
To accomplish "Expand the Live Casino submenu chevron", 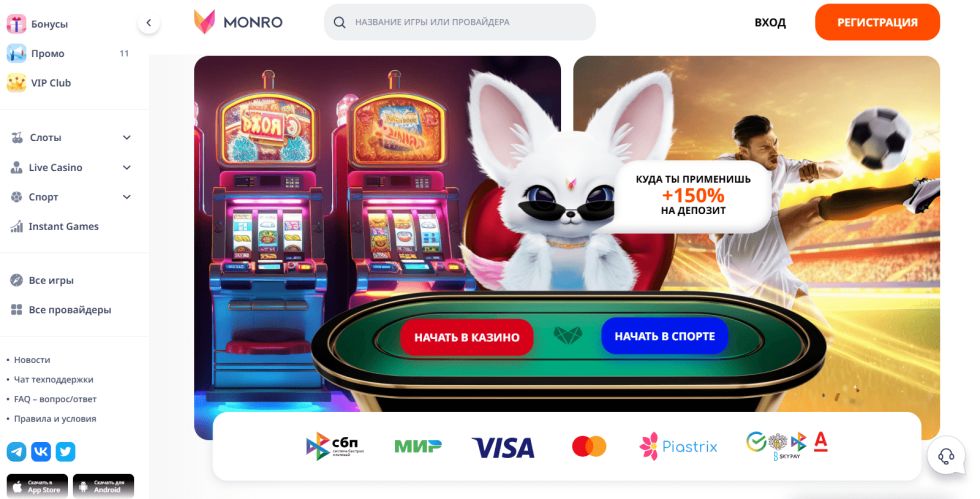I will (x=127, y=168).
